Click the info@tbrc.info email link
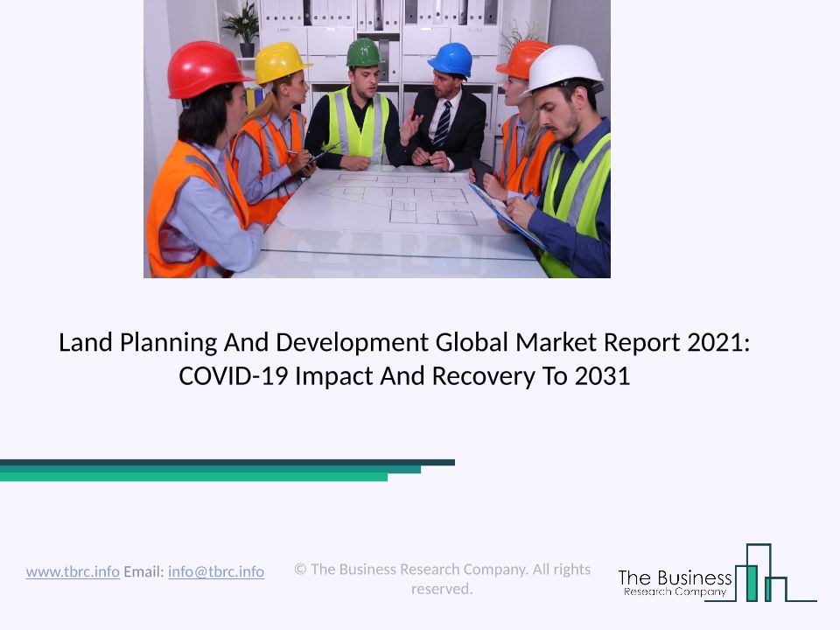Image resolution: width=840 pixels, height=630 pixels. (216, 571)
